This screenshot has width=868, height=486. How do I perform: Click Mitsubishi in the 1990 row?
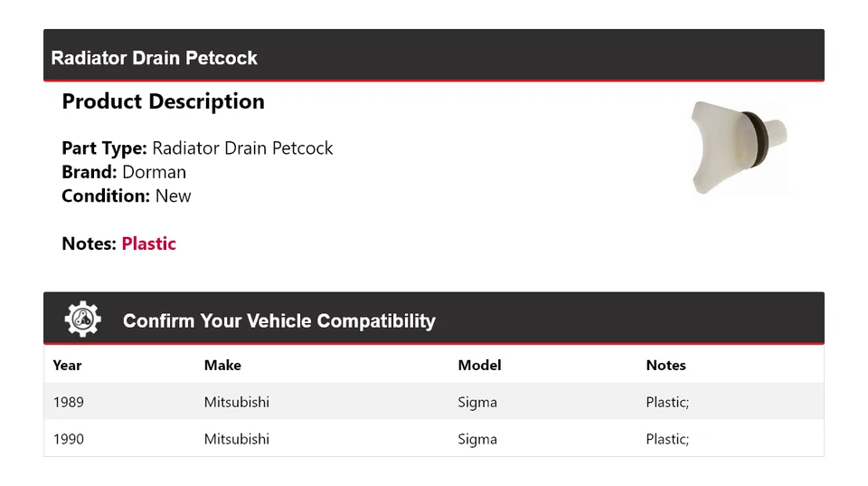tap(236, 439)
